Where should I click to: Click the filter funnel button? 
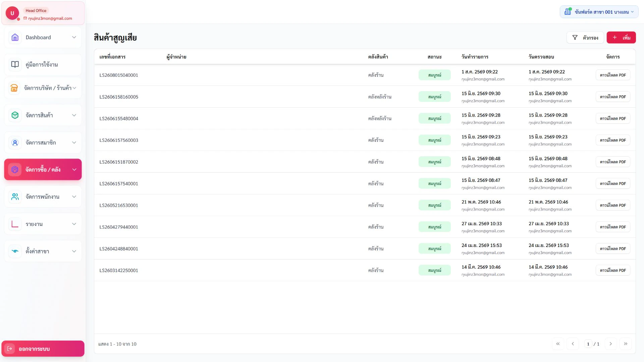(585, 38)
